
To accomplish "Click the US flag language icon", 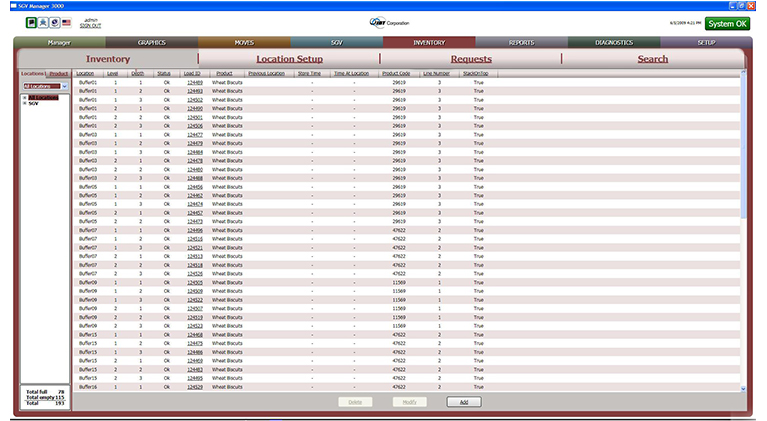I will [66, 22].
